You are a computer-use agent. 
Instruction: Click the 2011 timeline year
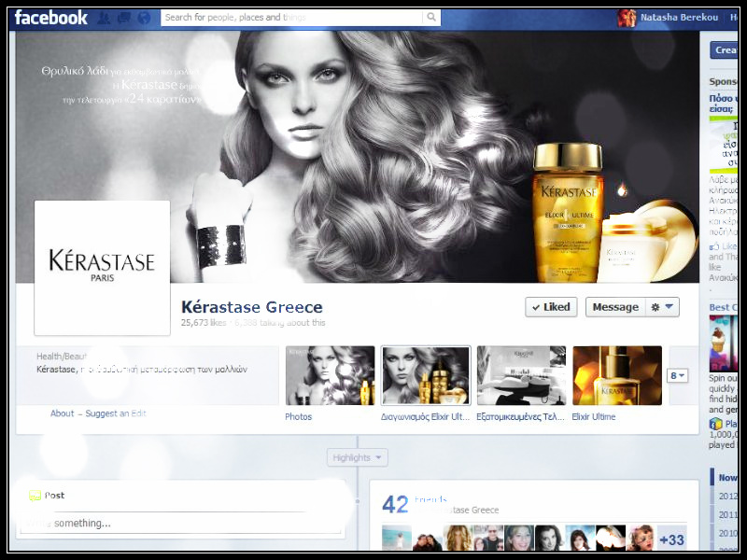point(728,515)
